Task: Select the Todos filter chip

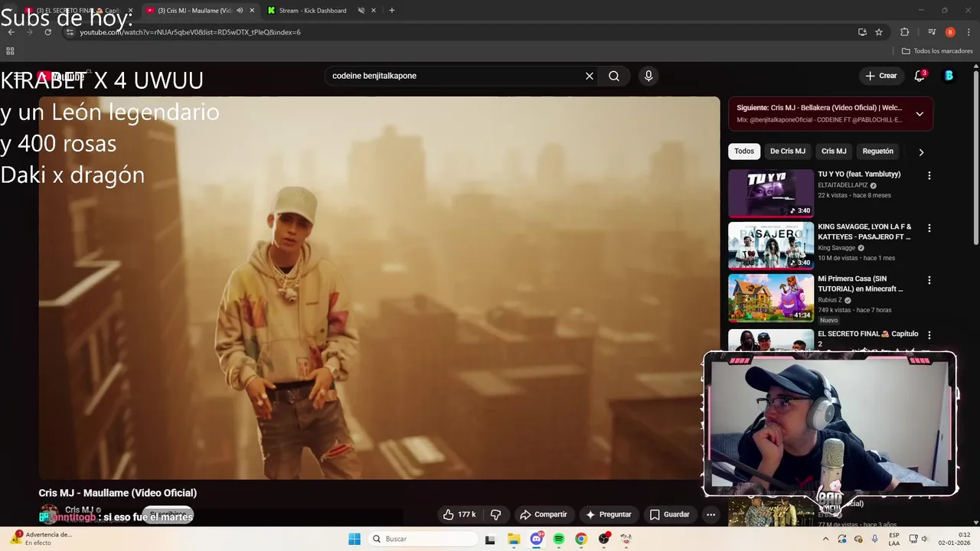Action: click(x=744, y=152)
